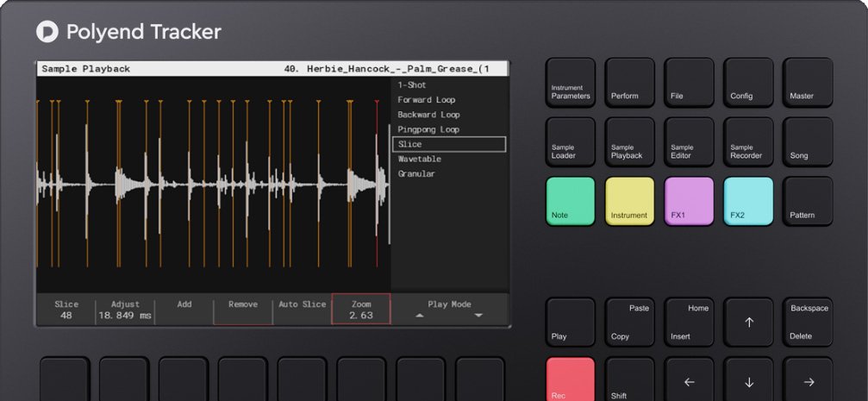Tap the Pattern pad
This screenshot has height=401, width=868.
(x=808, y=201)
